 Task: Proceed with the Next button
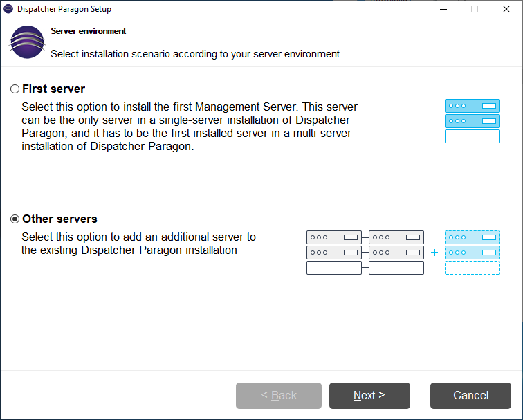[x=369, y=396]
